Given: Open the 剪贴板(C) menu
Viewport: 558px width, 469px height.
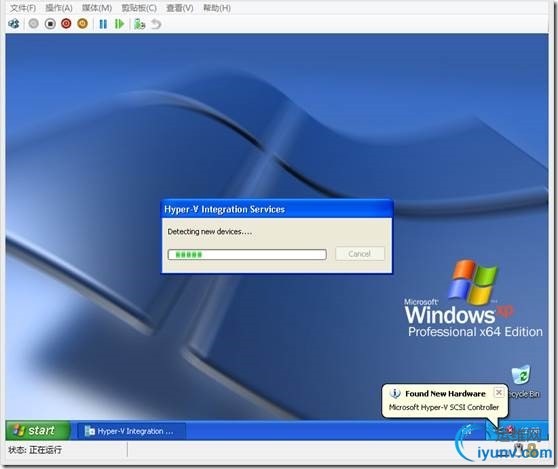Looking at the screenshot, I should point(139,8).
